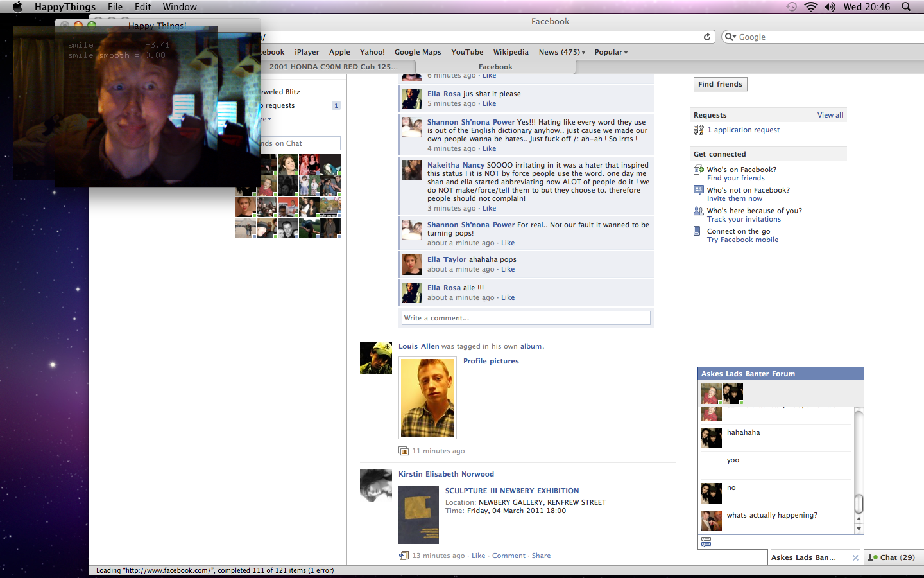
Task: Click the Write a comment field
Action: (x=526, y=318)
